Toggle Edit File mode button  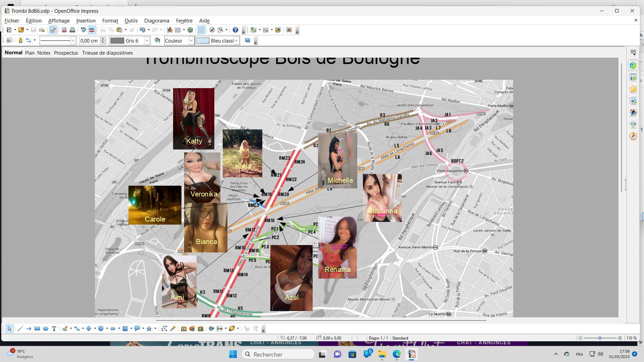(x=53, y=30)
